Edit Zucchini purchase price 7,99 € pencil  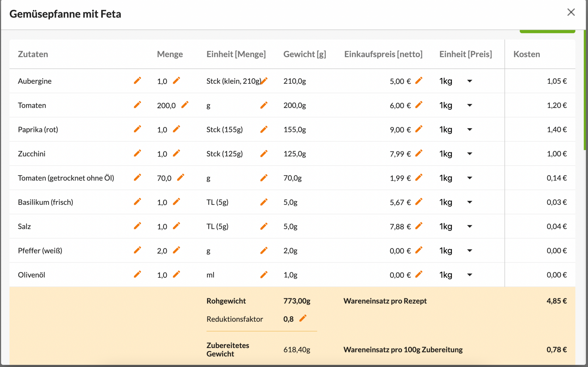419,154
